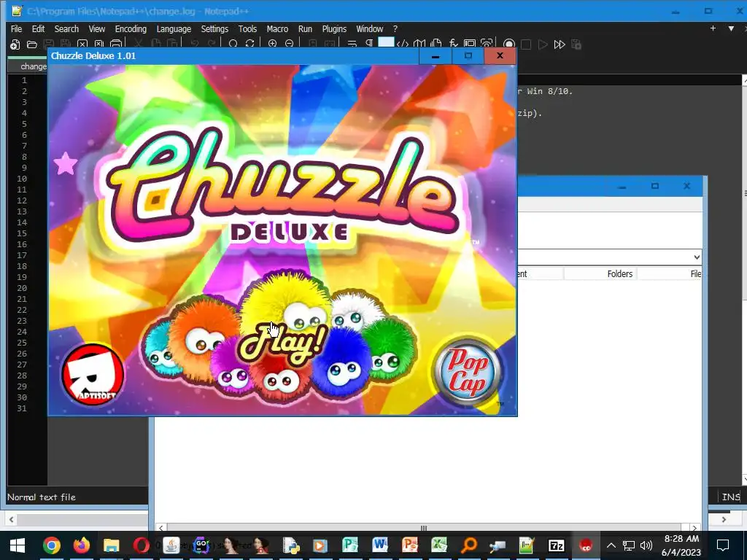Toggle Show All Characters pilcrow icon
The image size is (747, 560).
point(369,44)
